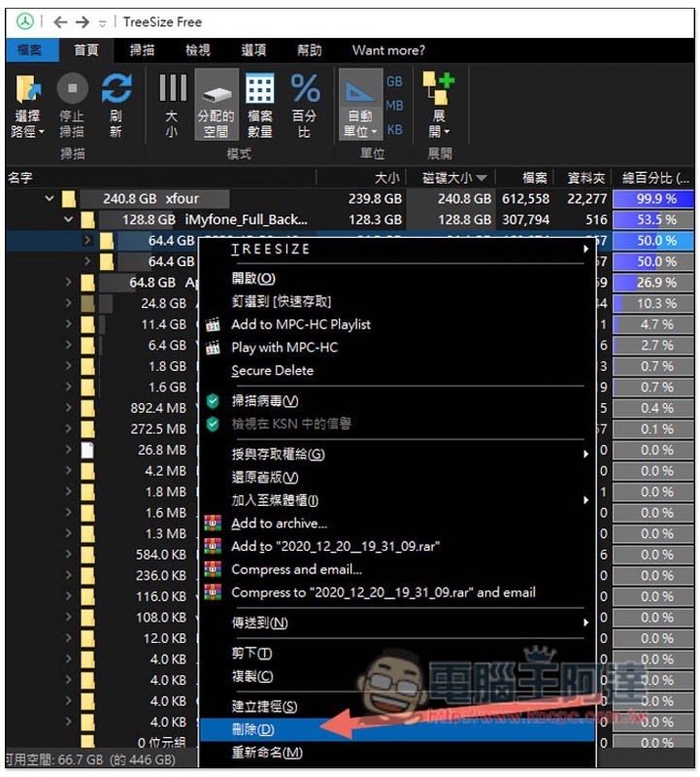The height and width of the screenshot is (777, 700).
Task: Click the folder icon of xfour row
Action: 69,199
